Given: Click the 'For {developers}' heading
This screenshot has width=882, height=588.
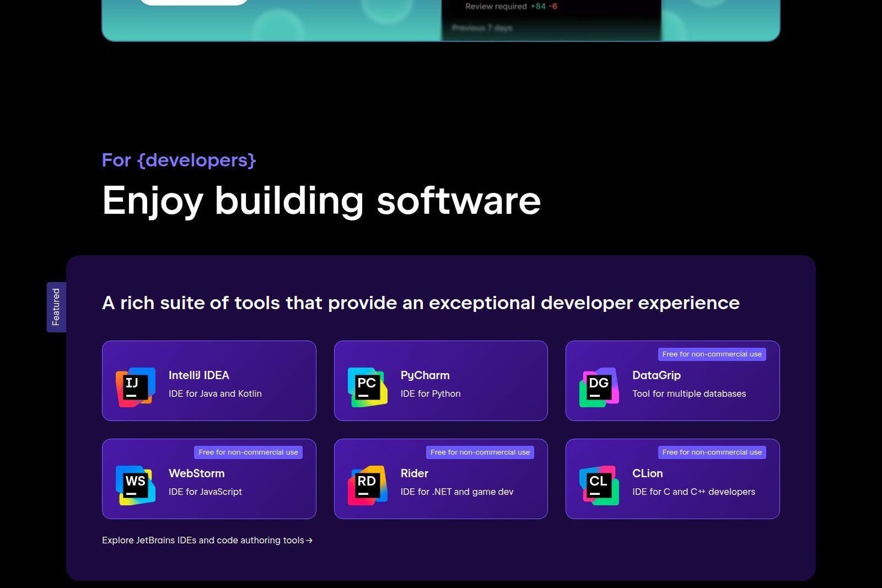Looking at the screenshot, I should pyautogui.click(x=179, y=160).
